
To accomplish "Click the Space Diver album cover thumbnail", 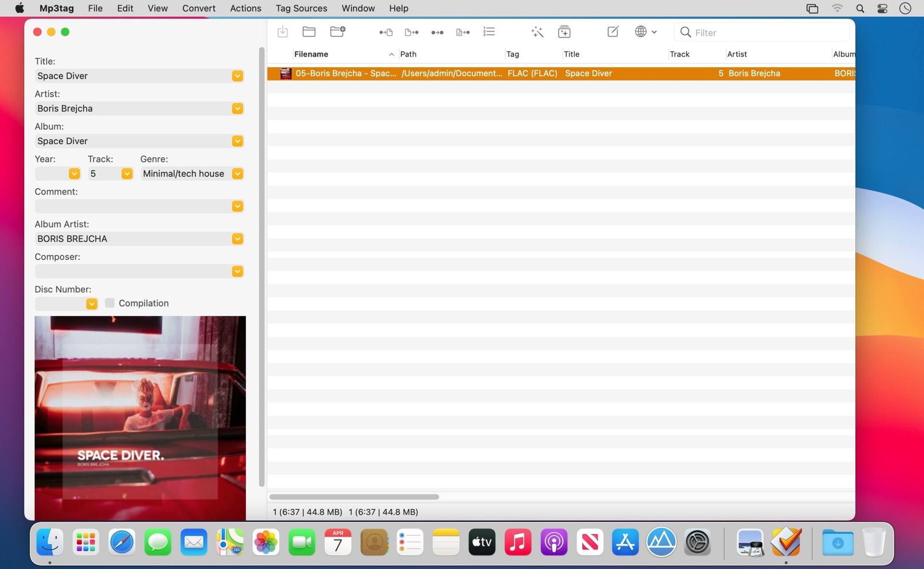I will coord(140,418).
